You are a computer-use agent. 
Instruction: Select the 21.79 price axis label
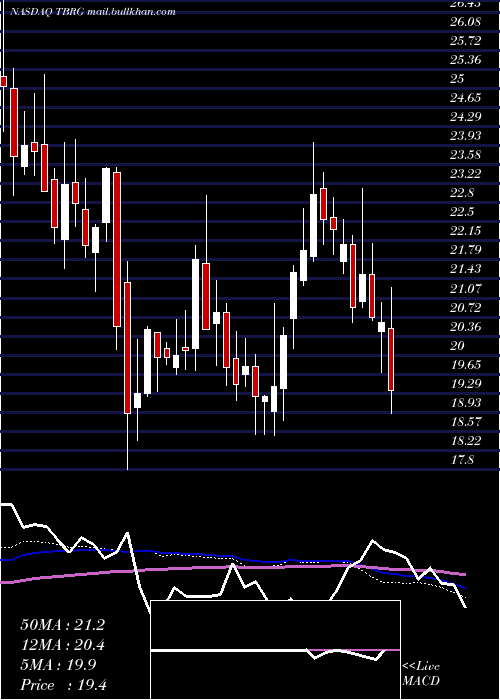point(466,250)
